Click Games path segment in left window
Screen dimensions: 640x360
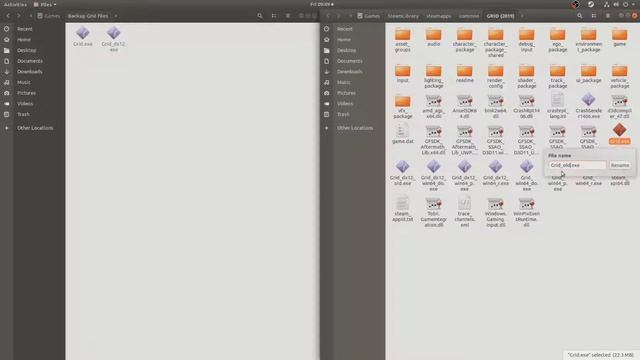[x=49, y=16]
